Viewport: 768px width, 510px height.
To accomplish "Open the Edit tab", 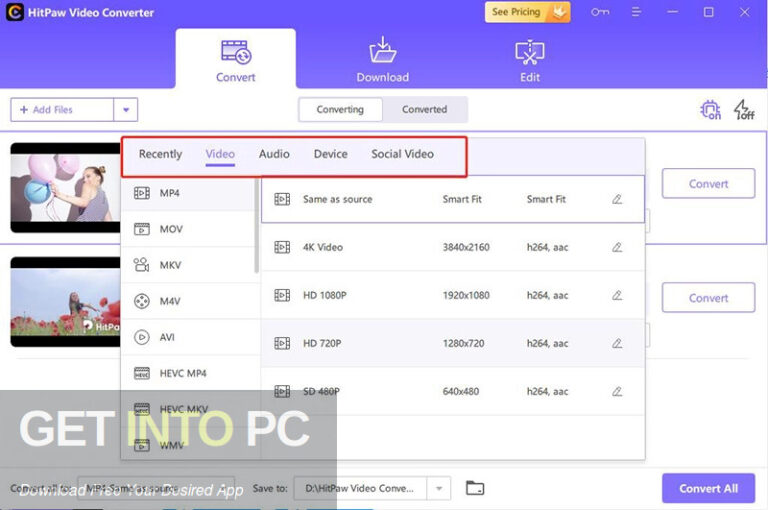I will click(x=529, y=60).
